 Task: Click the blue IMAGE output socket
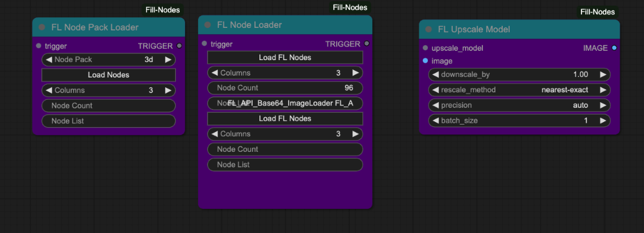(614, 48)
